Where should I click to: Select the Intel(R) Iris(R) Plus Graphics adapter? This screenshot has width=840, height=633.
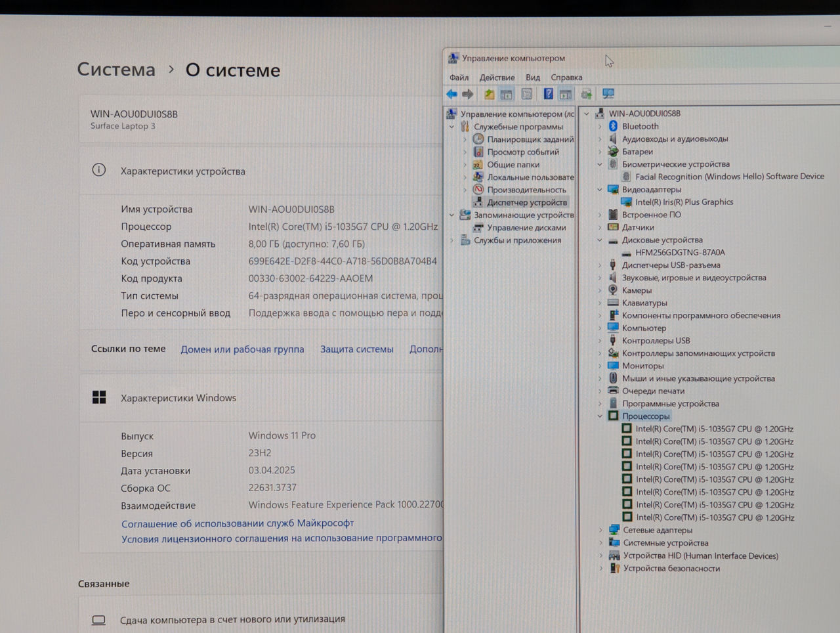click(684, 202)
